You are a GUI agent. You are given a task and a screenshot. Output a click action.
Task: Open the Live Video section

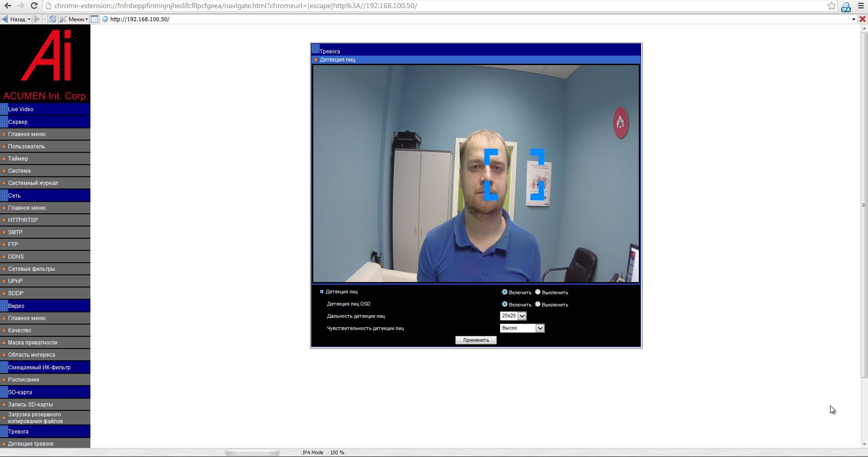coord(45,109)
